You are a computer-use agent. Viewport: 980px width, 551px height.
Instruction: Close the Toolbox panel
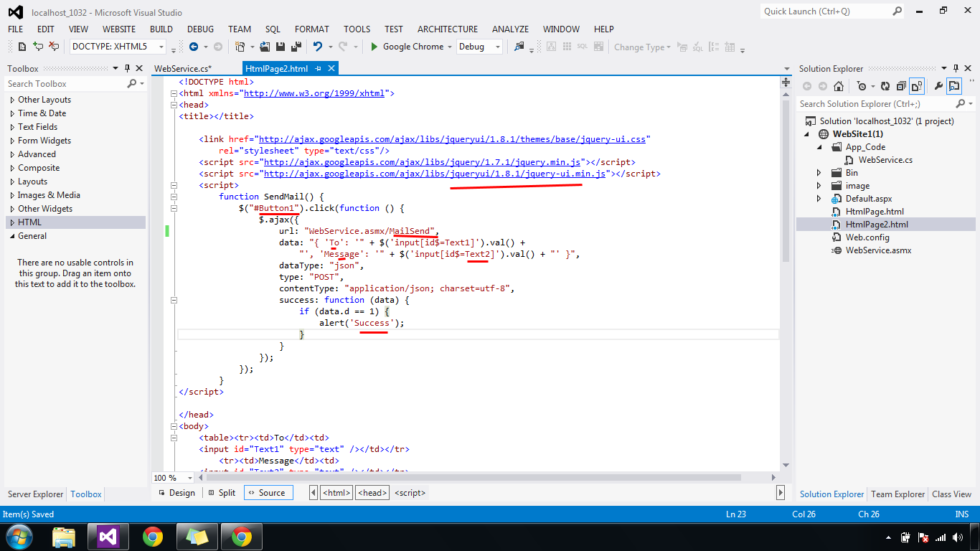pos(138,69)
